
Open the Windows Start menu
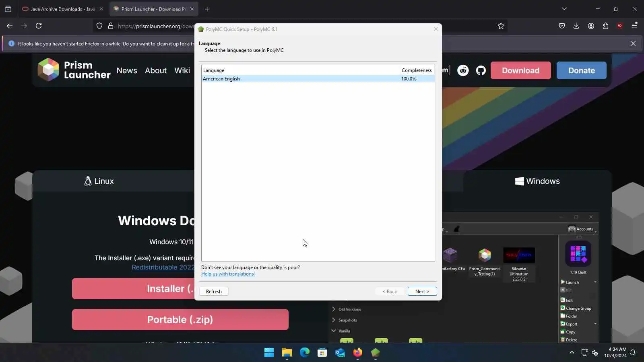[269, 353]
